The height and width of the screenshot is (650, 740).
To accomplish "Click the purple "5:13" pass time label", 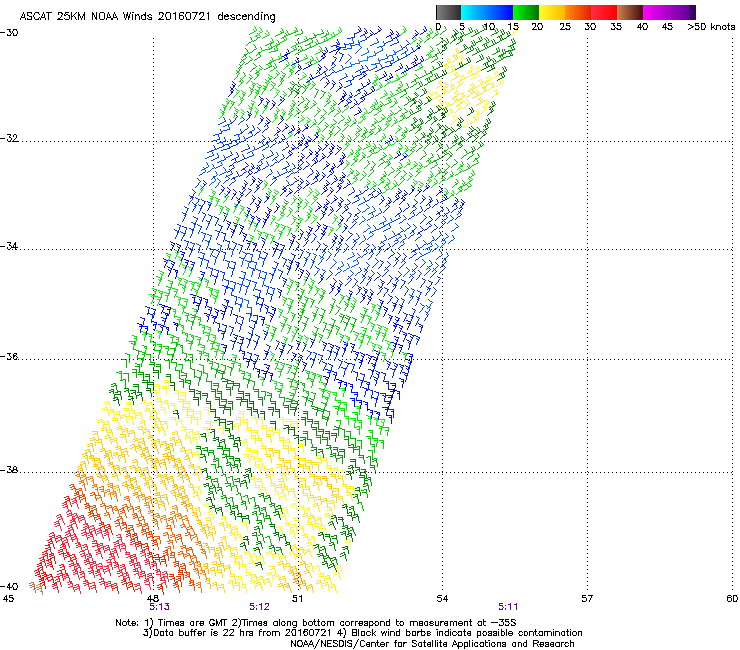I will (x=160, y=607).
